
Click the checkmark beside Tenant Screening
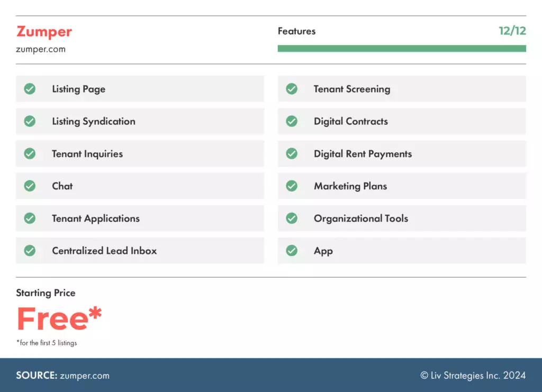pyautogui.click(x=292, y=89)
